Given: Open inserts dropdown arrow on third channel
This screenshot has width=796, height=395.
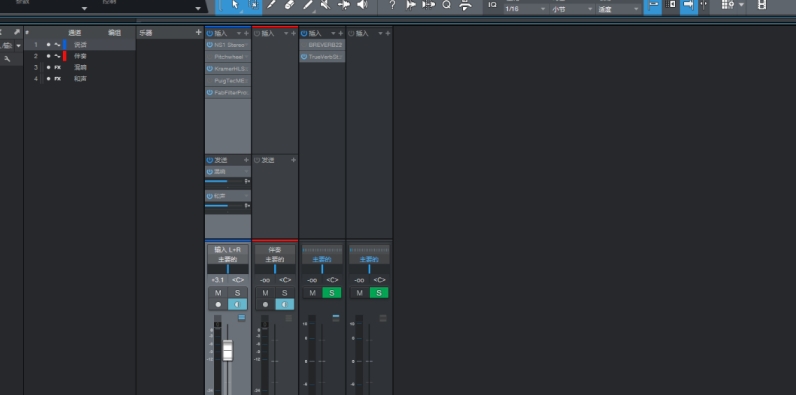Looking at the screenshot, I should pyautogui.click(x=334, y=34).
